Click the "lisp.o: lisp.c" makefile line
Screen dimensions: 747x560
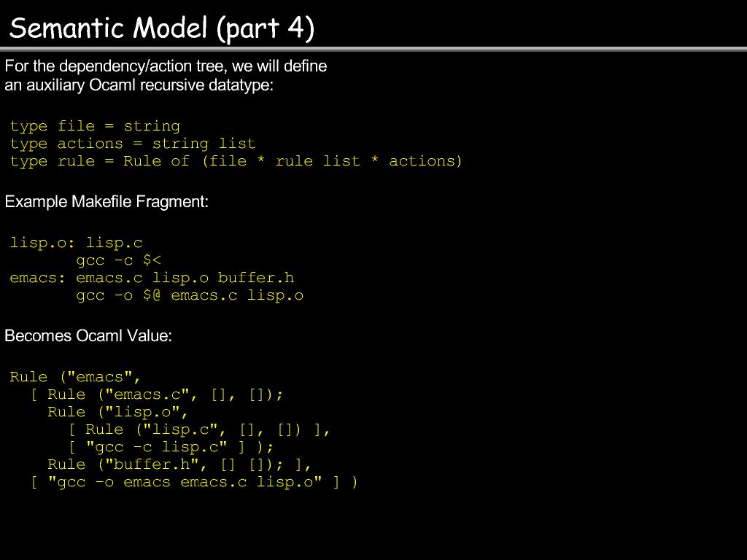pyautogui.click(x=76, y=243)
